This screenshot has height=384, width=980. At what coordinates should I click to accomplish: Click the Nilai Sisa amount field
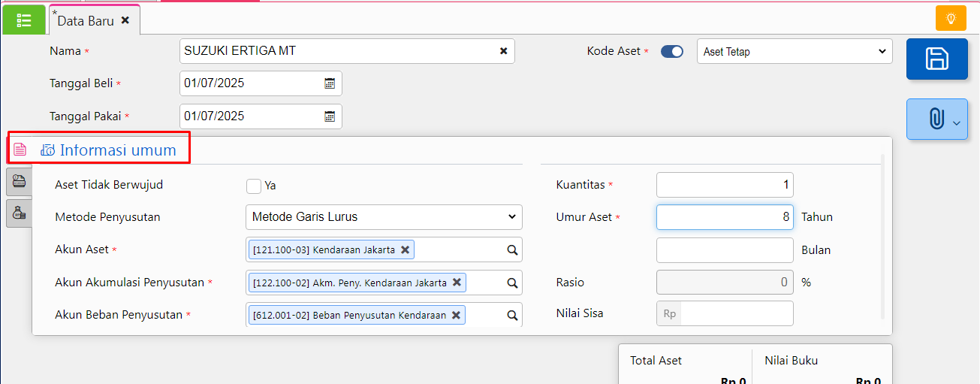point(735,313)
